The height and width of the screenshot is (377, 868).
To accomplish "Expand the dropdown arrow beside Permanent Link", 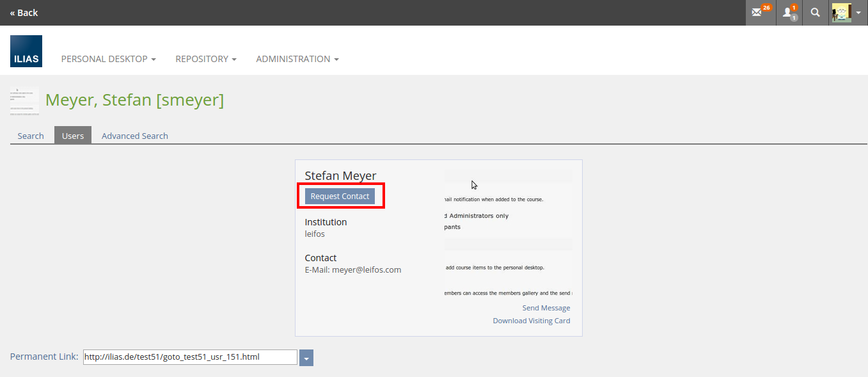I will [306, 358].
